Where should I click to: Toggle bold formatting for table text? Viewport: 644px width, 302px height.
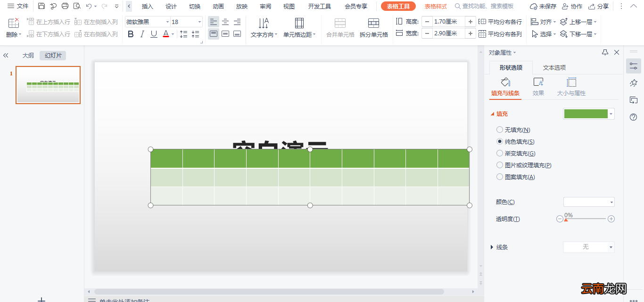tap(131, 34)
